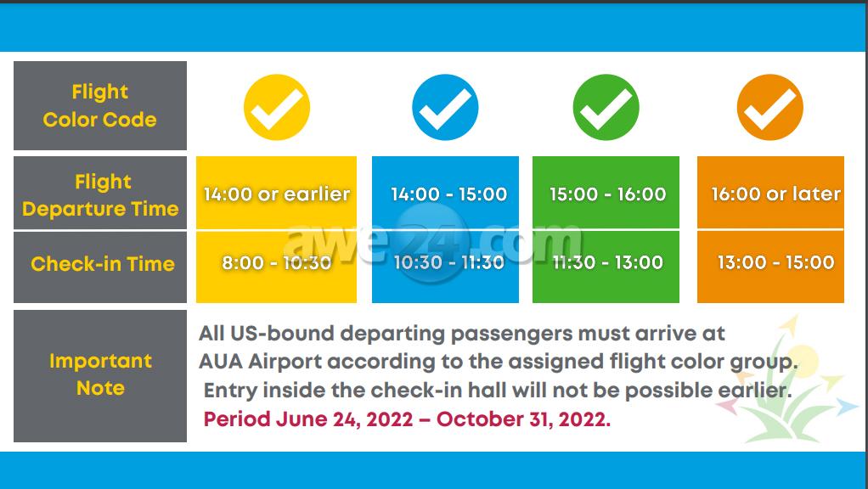Click the '10:30 - 11:30' check-in time
Screen dimensions: 868x489
click(448, 262)
